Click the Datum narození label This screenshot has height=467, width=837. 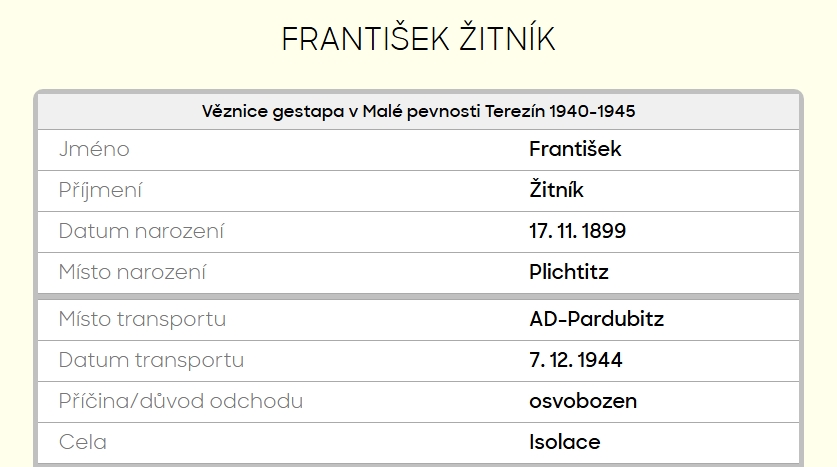pyautogui.click(x=141, y=232)
